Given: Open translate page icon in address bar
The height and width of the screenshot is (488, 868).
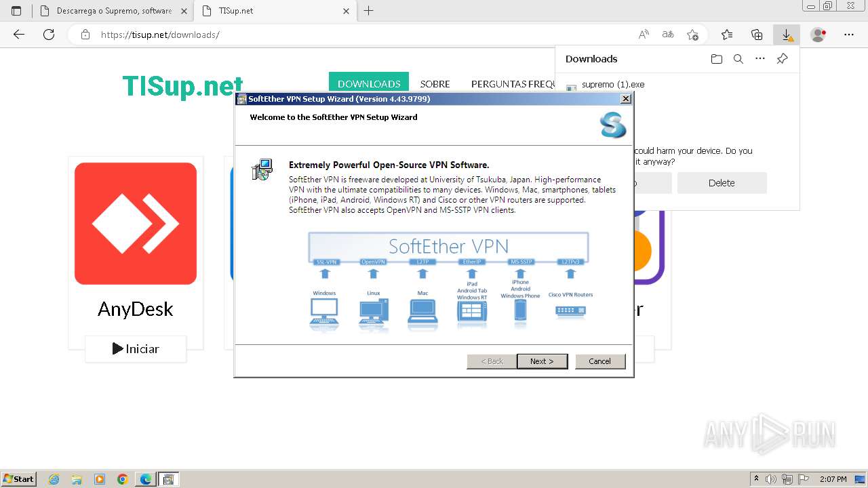Looking at the screenshot, I should (x=668, y=35).
